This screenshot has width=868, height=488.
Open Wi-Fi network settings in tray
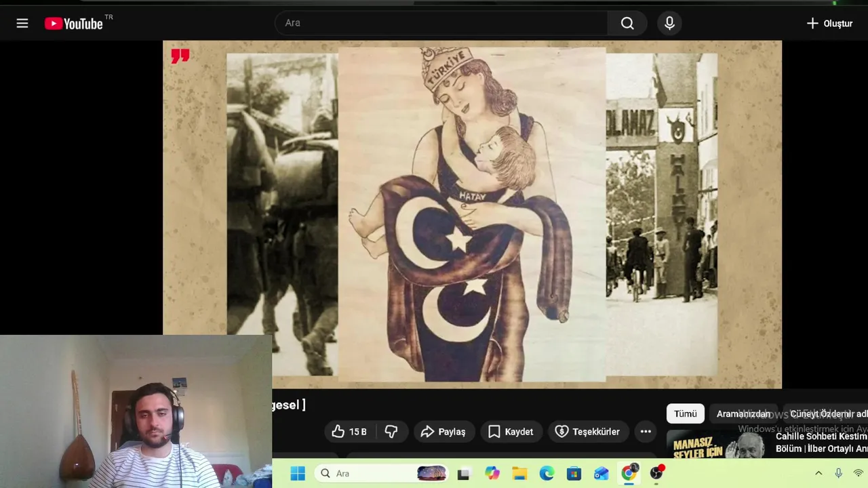coord(859,473)
